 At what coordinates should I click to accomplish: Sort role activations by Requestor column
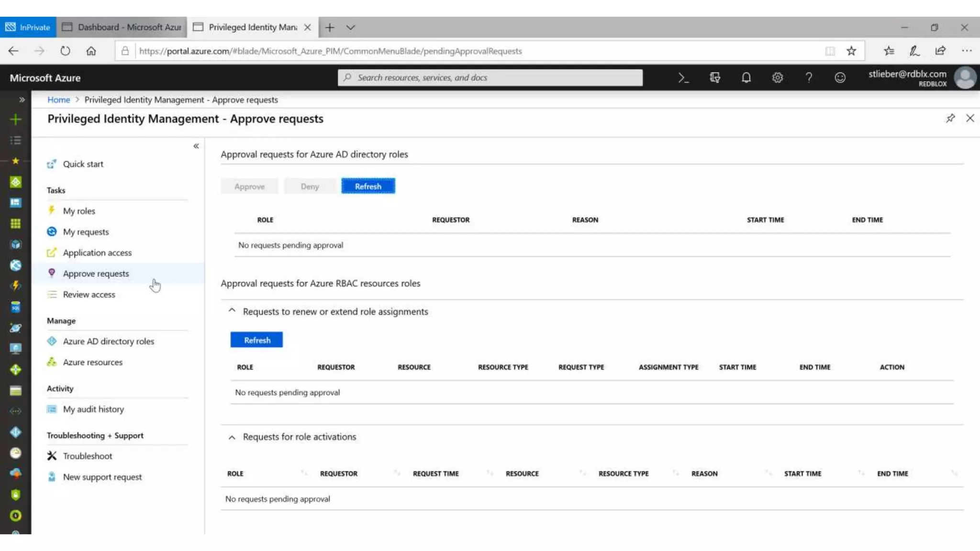coord(339,474)
